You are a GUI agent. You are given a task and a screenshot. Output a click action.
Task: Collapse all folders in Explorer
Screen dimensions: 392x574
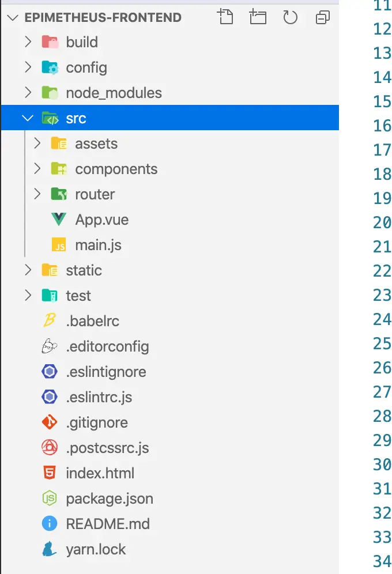(322, 17)
